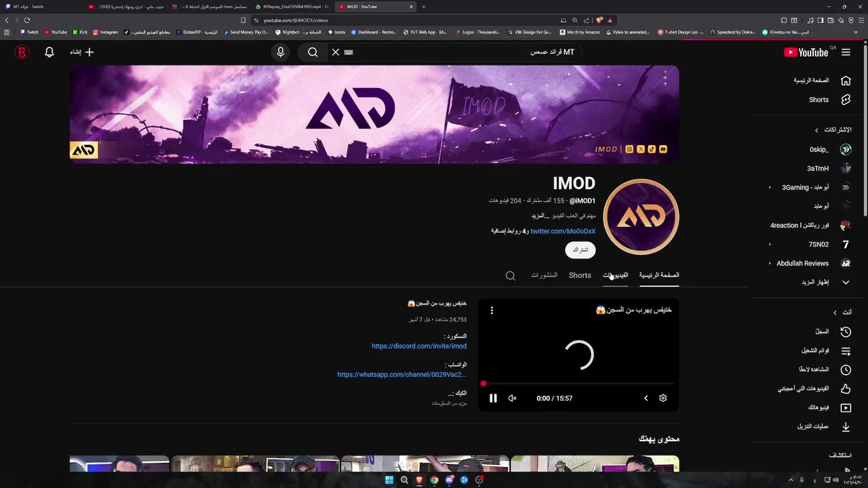Open Windows Start menu

coord(389,481)
